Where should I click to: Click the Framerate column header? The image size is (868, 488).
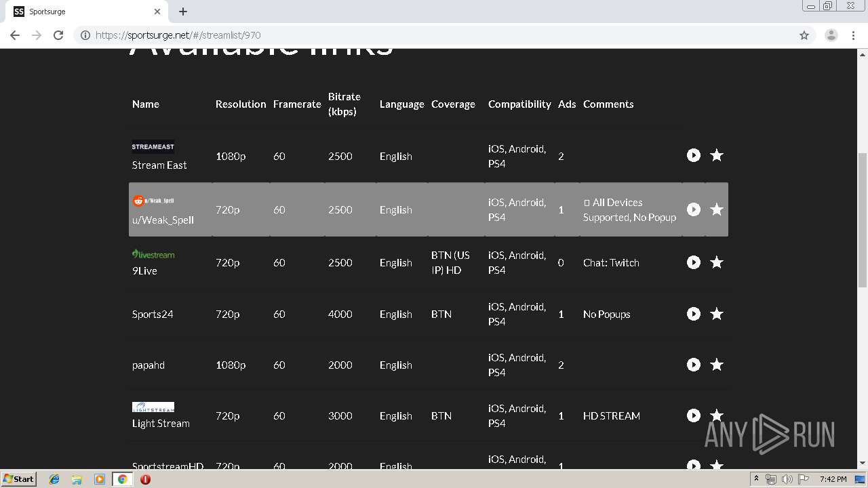coord(297,104)
